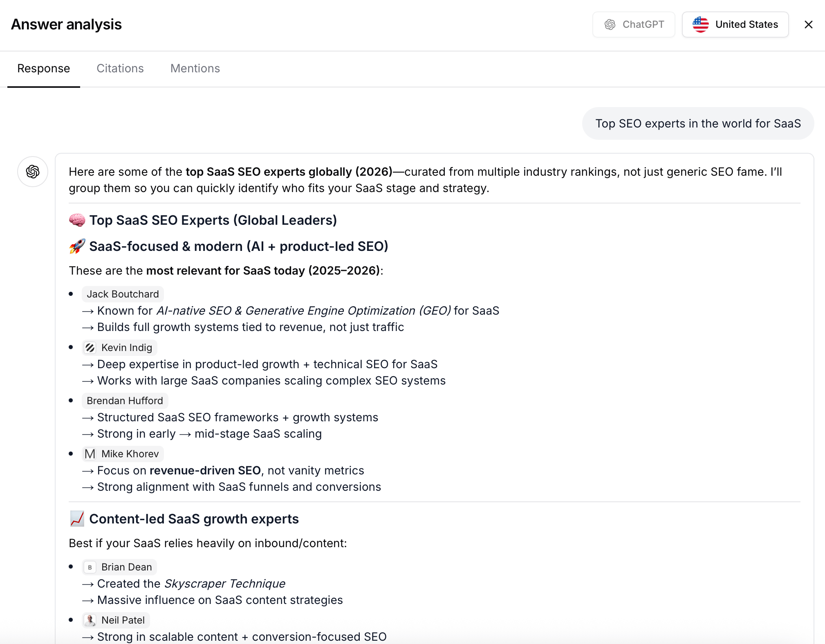Close the Answer analysis panel
825x644 pixels.
(808, 25)
